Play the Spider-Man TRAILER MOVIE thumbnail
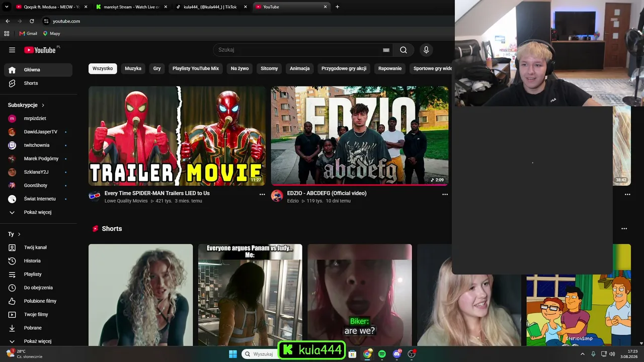This screenshot has width=644, height=362. tap(177, 136)
